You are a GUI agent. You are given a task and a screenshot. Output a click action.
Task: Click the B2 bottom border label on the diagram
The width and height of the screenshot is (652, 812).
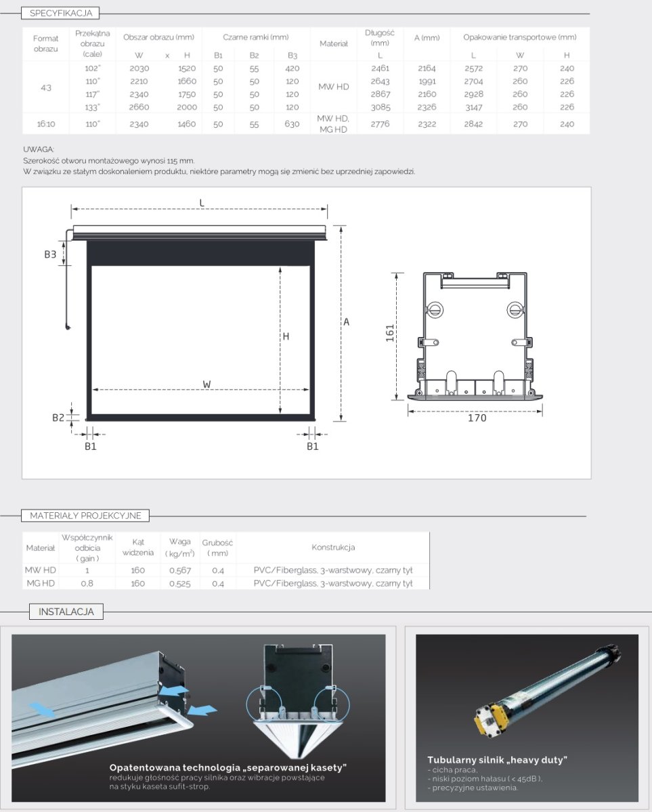coord(58,418)
